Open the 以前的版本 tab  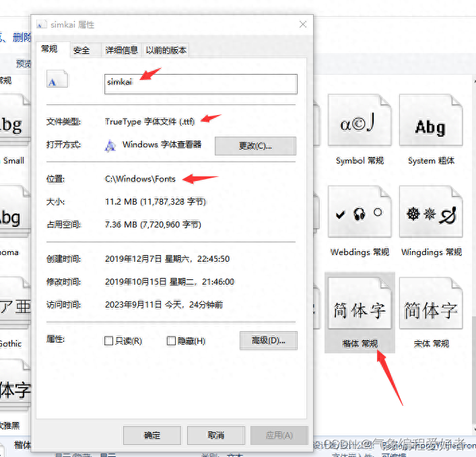click(x=166, y=50)
